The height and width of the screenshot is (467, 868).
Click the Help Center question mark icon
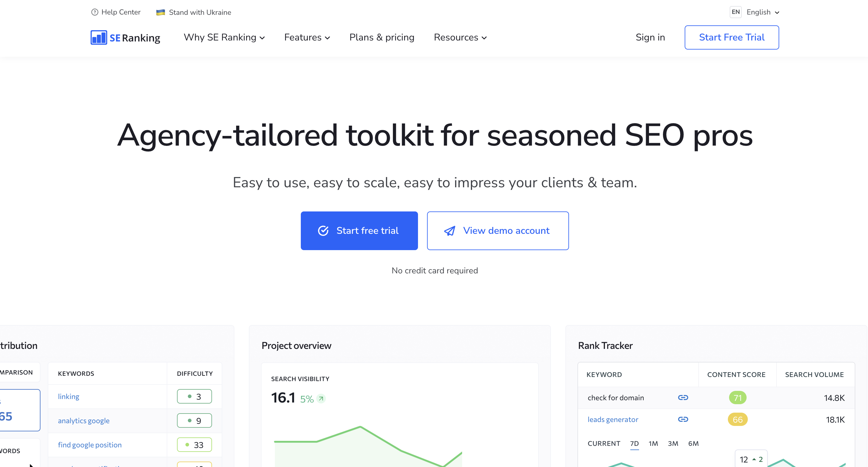pyautogui.click(x=94, y=12)
